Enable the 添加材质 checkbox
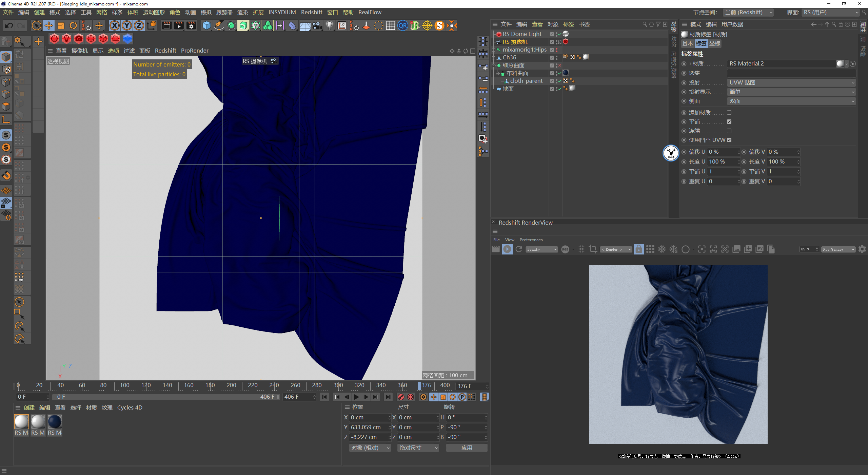 (x=729, y=112)
